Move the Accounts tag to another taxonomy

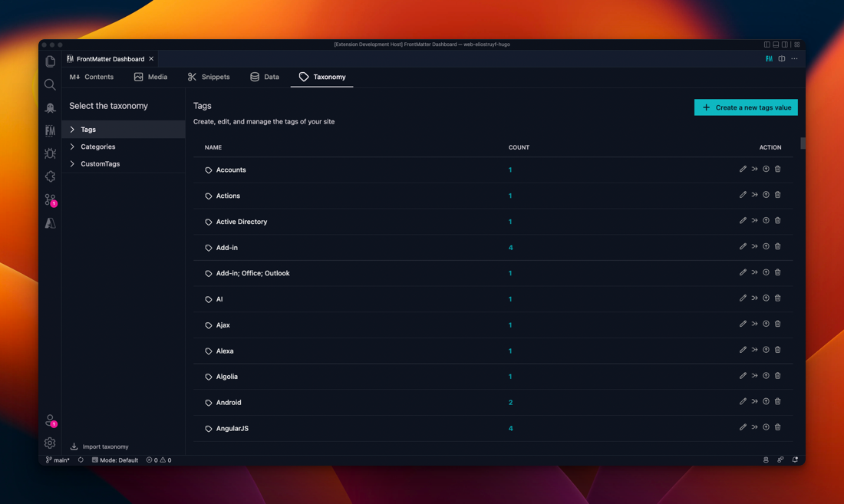[766, 169]
